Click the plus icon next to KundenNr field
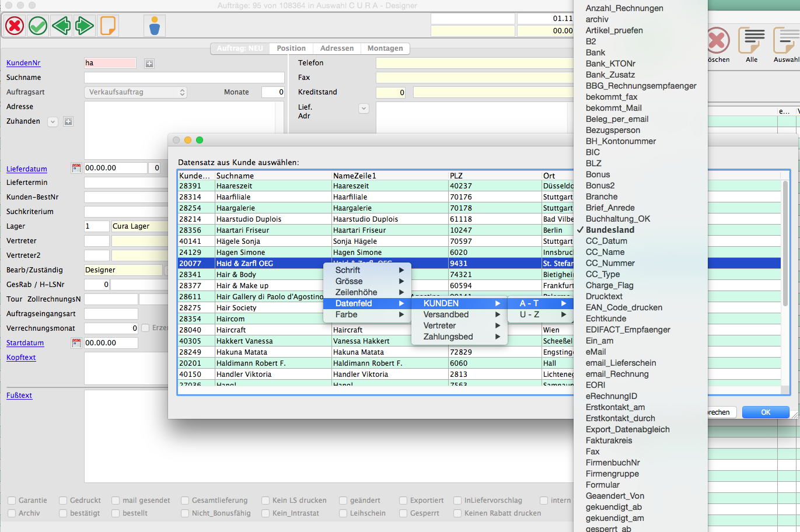This screenshot has height=532, width=800. pos(149,64)
